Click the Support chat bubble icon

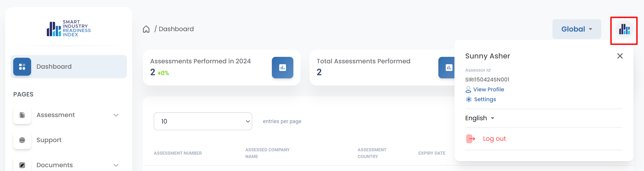click(x=22, y=140)
